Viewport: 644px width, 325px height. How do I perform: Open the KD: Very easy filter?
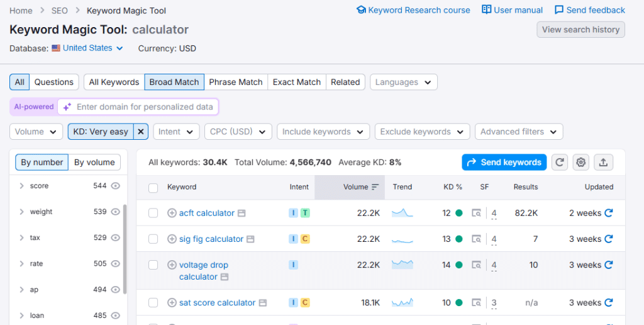coord(101,132)
